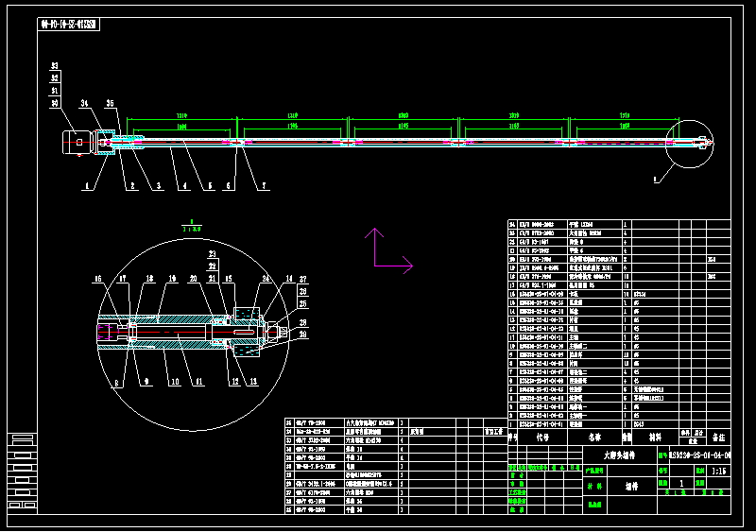The width and height of the screenshot is (756, 532).
Task: Click the motor body in the main view
Action: 78,143
